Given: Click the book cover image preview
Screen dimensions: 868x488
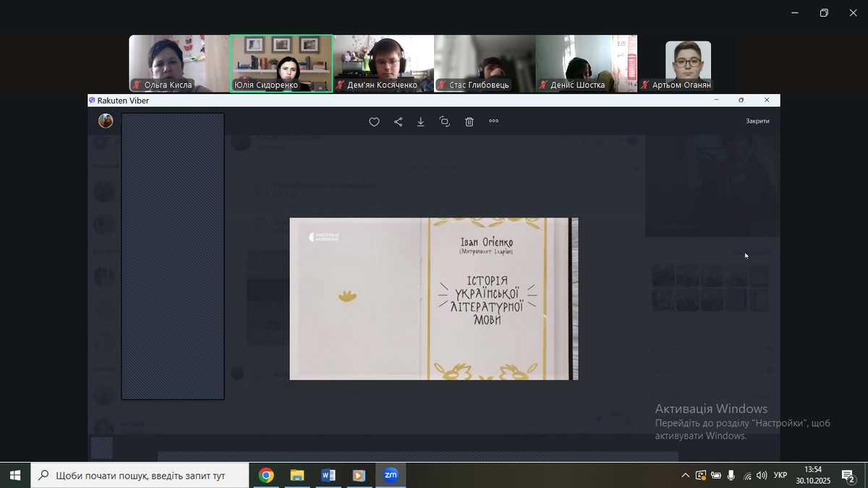Looking at the screenshot, I should pyautogui.click(x=433, y=299).
